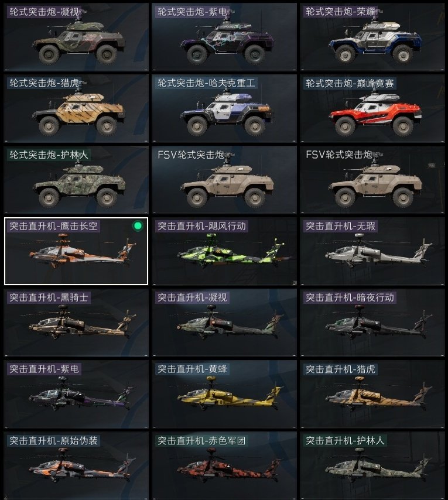Select the 轮式突击炮-紫电 skin card
Screen dimensions: 448x500
click(224, 37)
